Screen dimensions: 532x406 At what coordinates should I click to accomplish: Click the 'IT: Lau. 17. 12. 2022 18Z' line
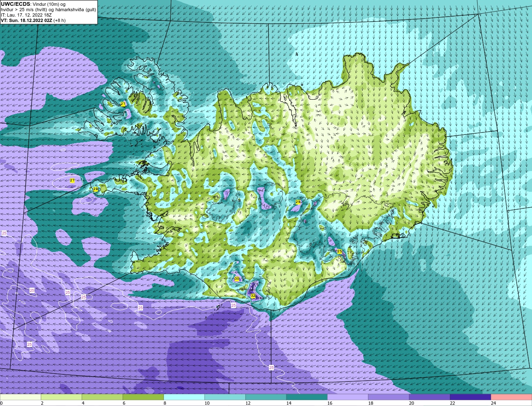(26, 15)
